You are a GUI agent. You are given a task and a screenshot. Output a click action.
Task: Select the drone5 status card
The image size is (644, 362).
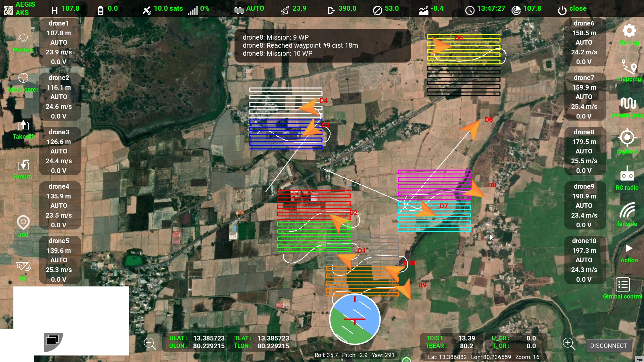[60, 260]
